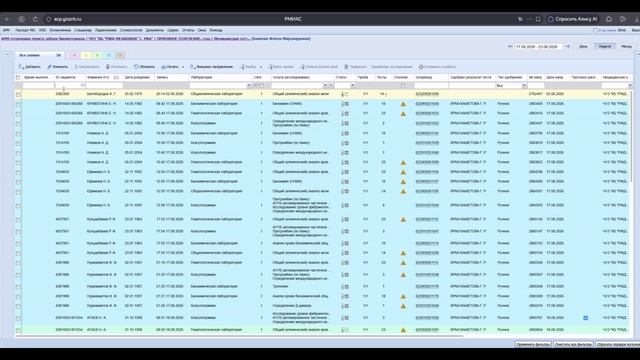The height and width of the screenshot is (360, 640).
Task: Open Тип одобрения 'Все' dropdown
Action: 524,85
